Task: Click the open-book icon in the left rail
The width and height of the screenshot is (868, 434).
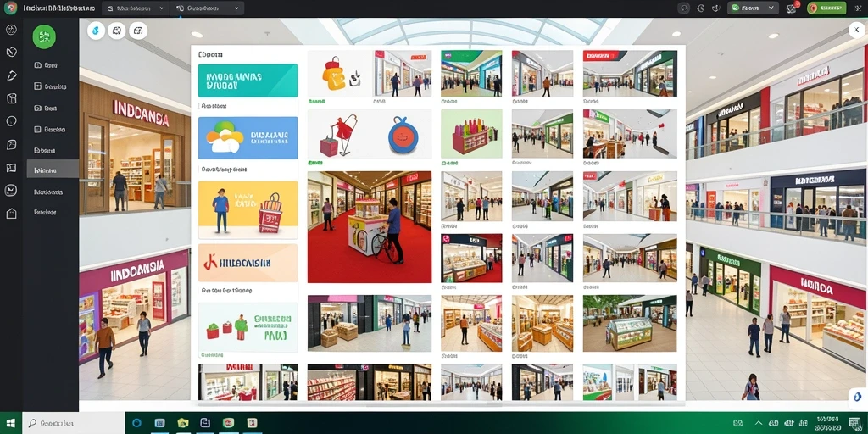Action: click(11, 168)
